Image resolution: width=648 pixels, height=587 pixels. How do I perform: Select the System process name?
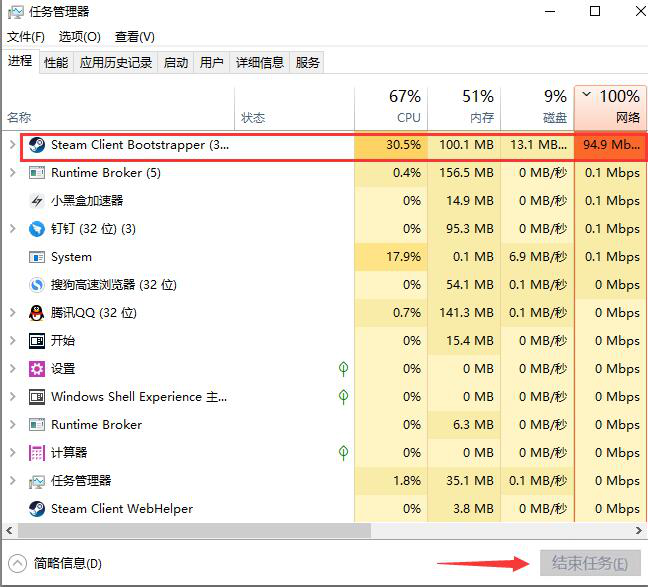(x=71, y=257)
